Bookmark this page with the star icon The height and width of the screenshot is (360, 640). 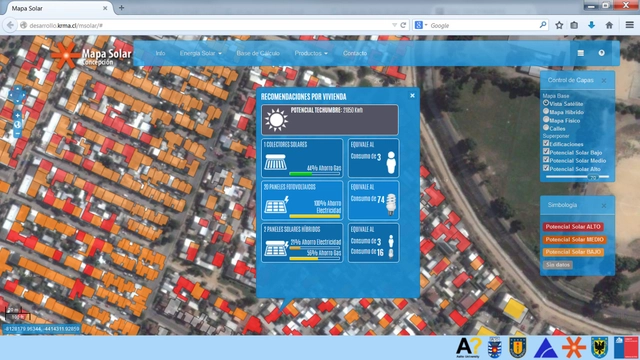pyautogui.click(x=559, y=25)
